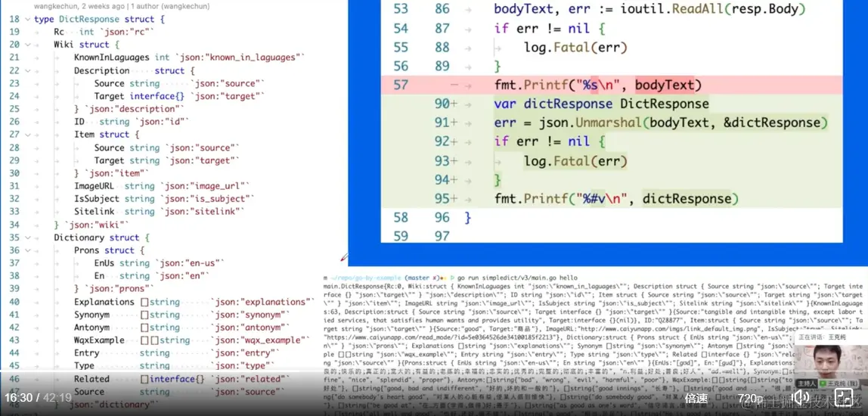Image resolution: width=868 pixels, height=416 pixels.
Task: Collapse the Dictionary struct fold at line 35
Action: pos(27,237)
